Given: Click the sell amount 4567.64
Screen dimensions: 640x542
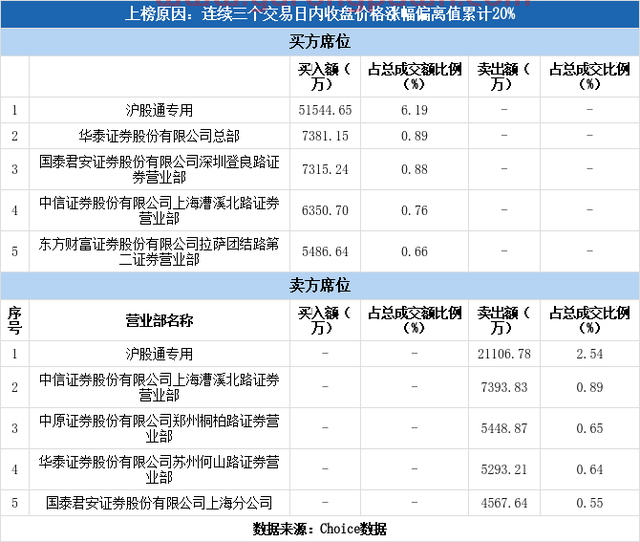Looking at the screenshot, I should [x=504, y=503].
